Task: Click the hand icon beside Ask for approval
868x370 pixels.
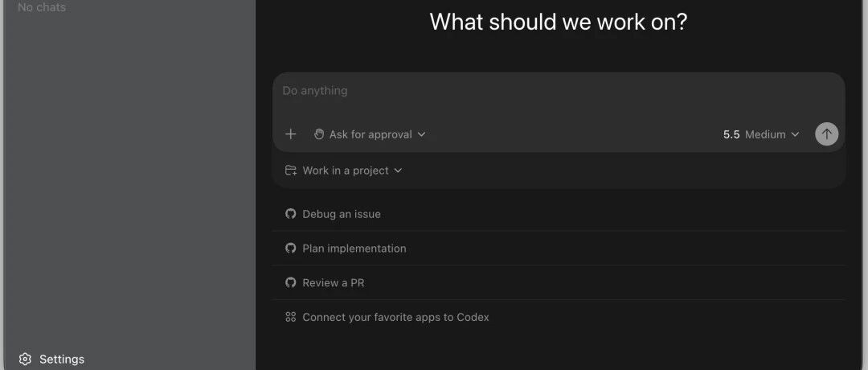Action: pos(319,134)
